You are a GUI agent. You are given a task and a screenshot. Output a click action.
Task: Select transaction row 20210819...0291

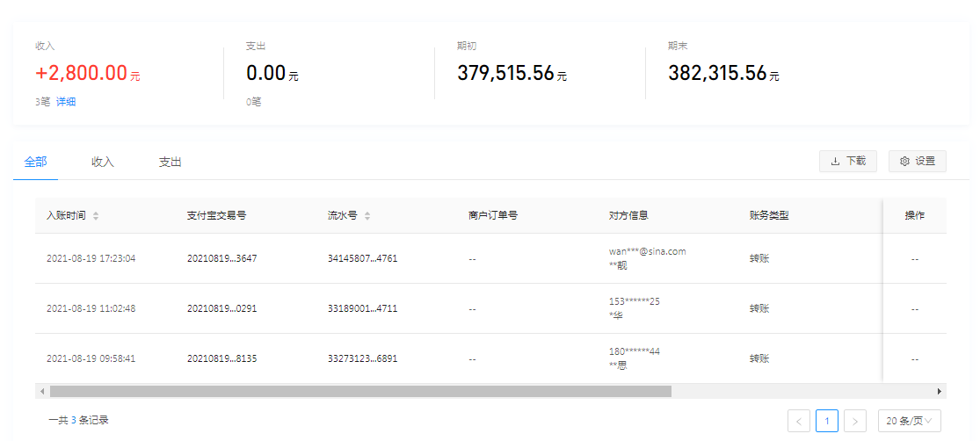(221, 309)
